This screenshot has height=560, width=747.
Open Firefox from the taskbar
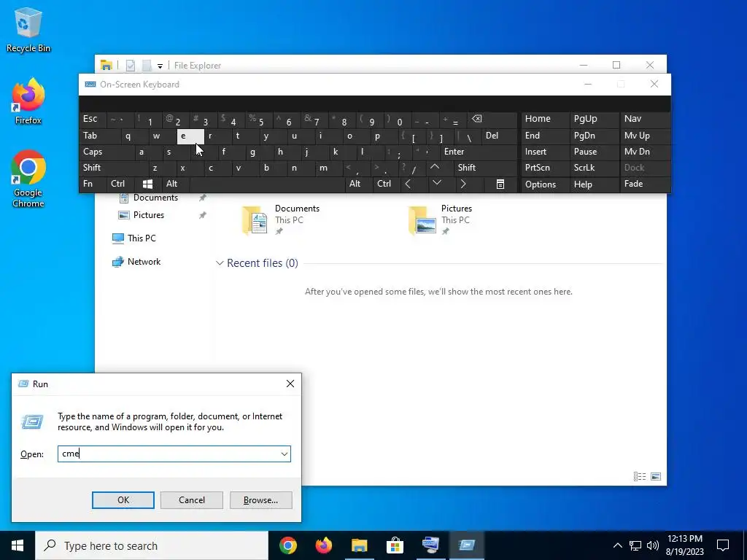[x=324, y=545]
